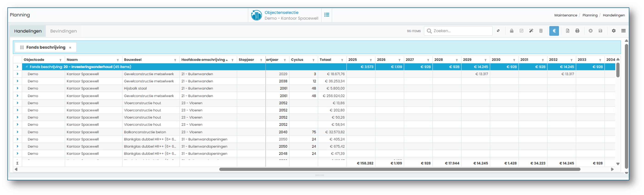
Task: Open the filter icon on Totaal column
Action: tap(342, 60)
